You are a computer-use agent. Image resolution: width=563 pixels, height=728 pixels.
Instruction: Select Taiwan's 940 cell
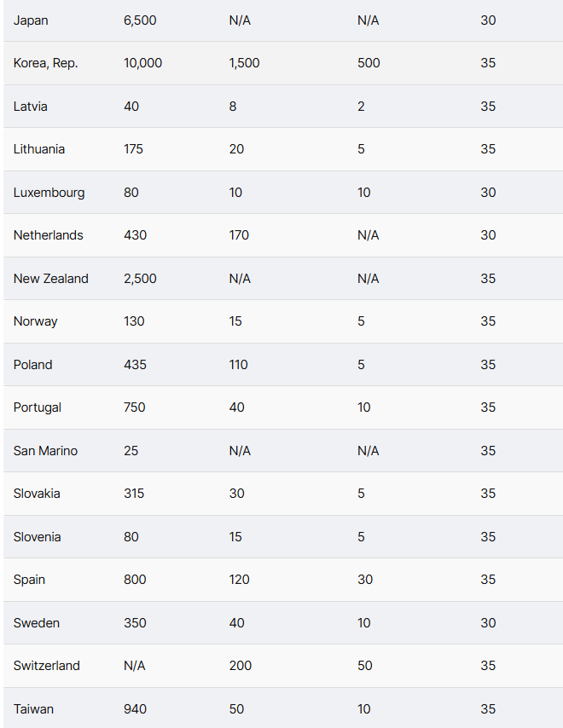pyautogui.click(x=135, y=709)
